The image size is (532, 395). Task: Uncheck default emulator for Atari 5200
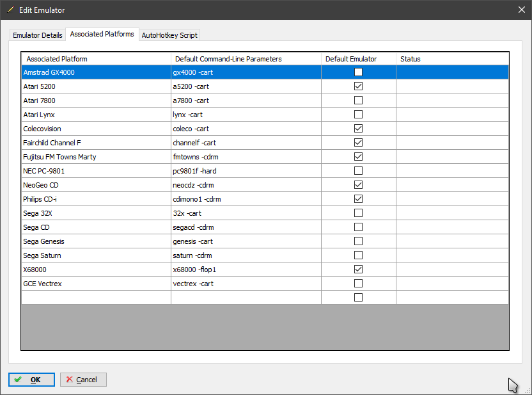[x=358, y=86]
